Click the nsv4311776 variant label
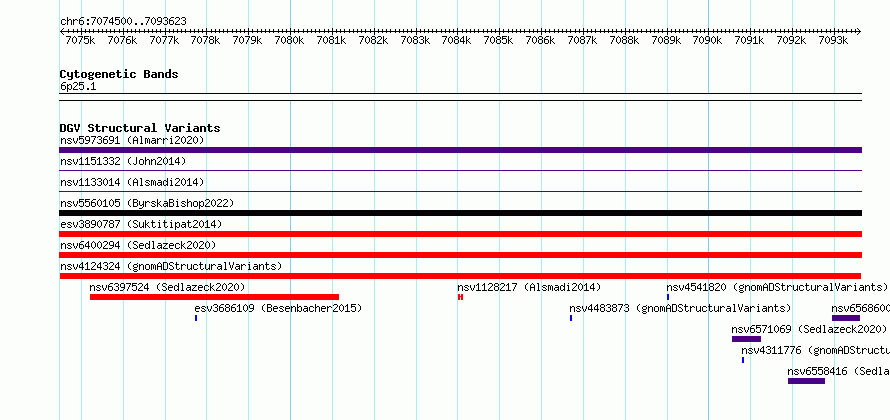Image resolution: width=890 pixels, height=420 pixels. pos(815,350)
